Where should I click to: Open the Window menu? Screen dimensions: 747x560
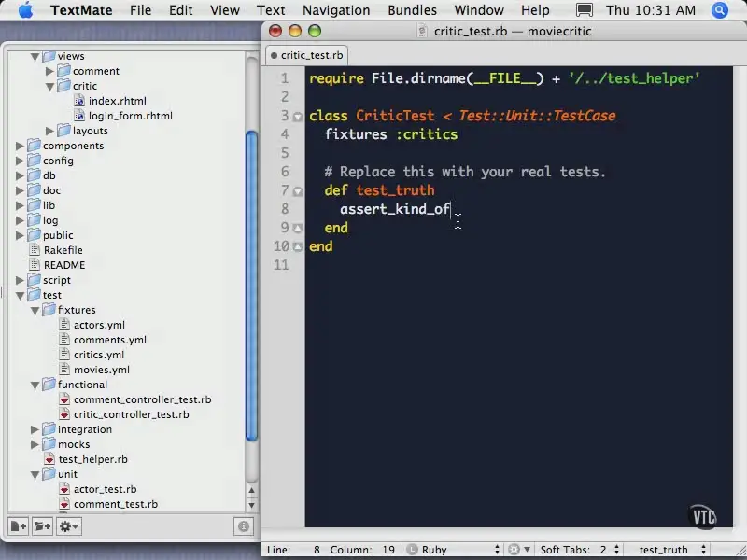click(x=479, y=10)
